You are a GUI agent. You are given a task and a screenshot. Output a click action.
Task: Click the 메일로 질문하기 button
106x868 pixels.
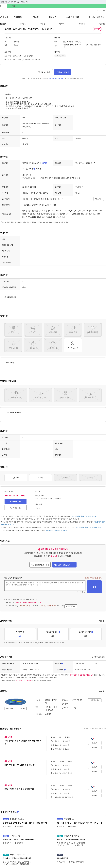coord(71,606)
